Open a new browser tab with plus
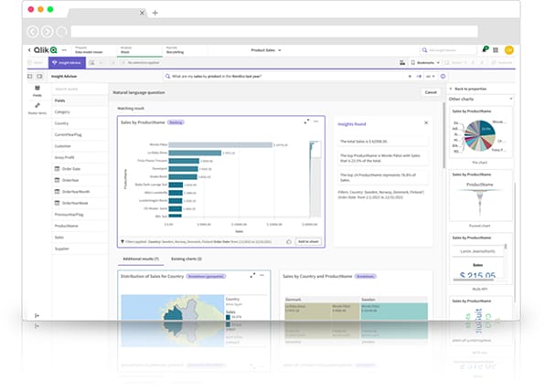545x392 pixels. pos(155,13)
